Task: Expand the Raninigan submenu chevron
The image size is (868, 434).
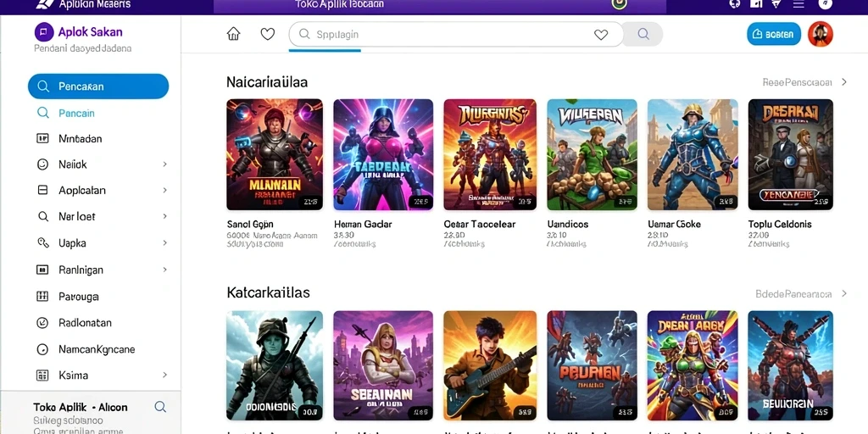Action: pyautogui.click(x=164, y=270)
